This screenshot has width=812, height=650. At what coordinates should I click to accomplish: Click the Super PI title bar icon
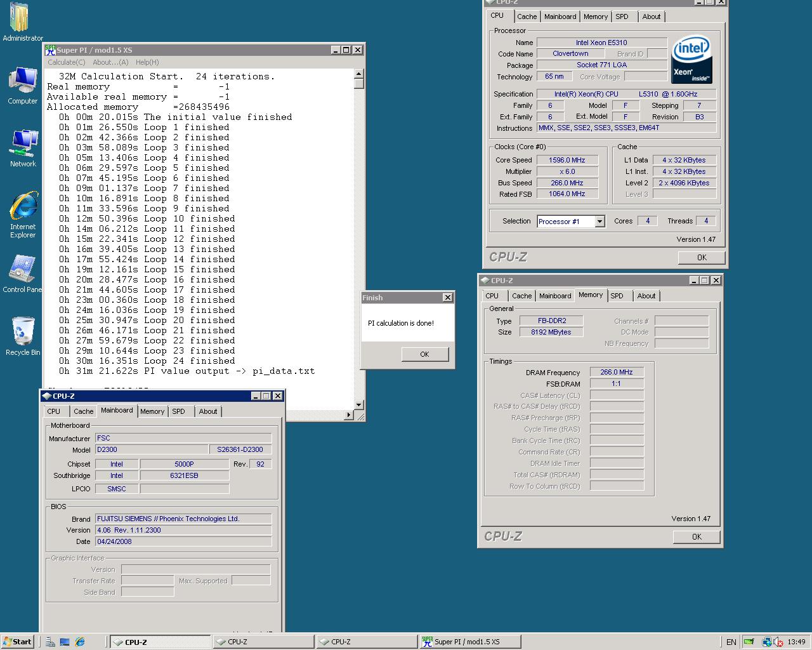[x=51, y=50]
